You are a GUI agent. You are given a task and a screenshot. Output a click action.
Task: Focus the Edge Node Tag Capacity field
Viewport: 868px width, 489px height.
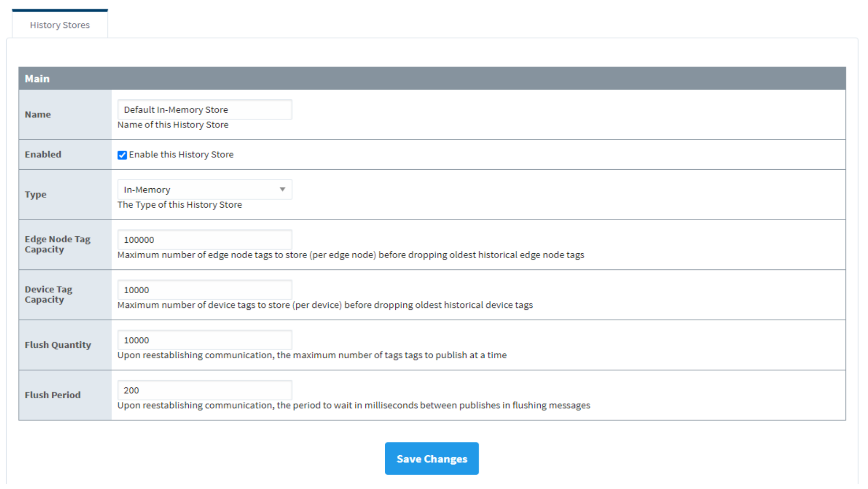pyautogui.click(x=205, y=240)
